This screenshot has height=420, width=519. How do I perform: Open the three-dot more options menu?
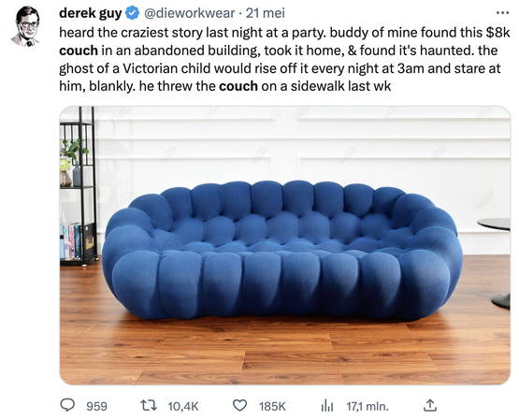tap(502, 13)
